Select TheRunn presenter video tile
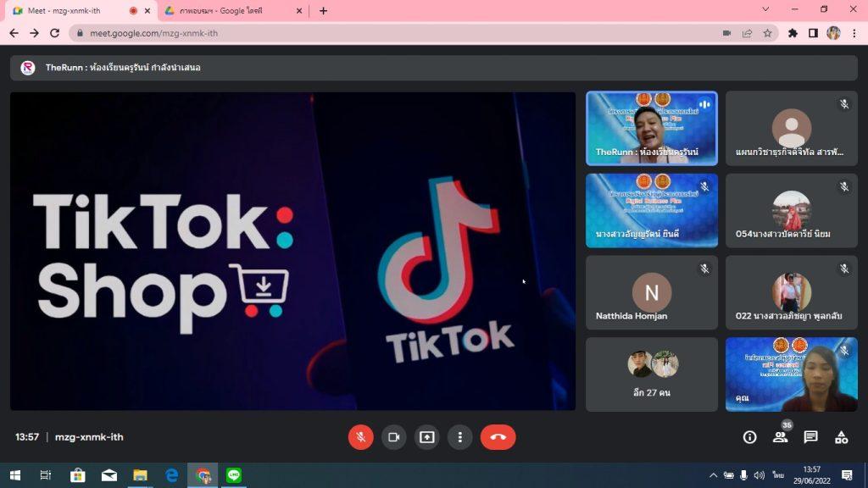Viewport: 868px width, 488px height. click(652, 129)
